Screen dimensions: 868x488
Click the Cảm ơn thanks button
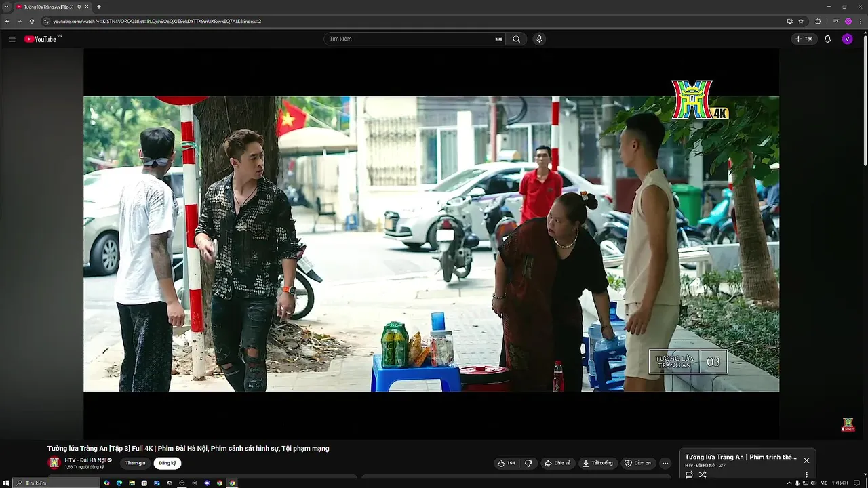coord(638,463)
